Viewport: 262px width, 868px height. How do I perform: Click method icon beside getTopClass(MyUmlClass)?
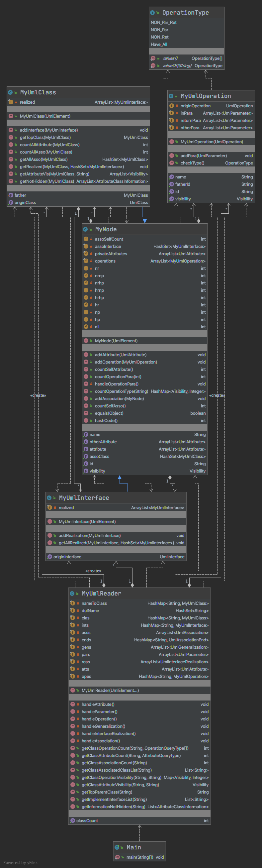[x=11, y=138]
